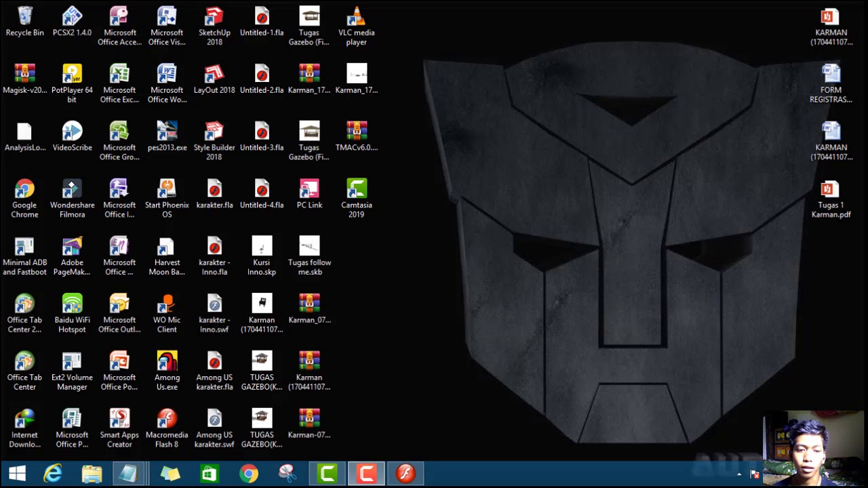Select the AnalysisLo... blank file icon
The image size is (868, 488).
click(24, 138)
